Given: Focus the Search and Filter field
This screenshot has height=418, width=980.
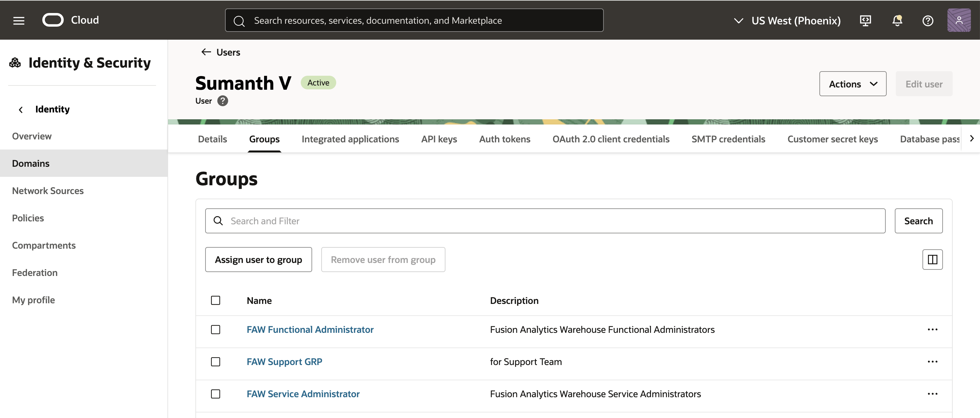Looking at the screenshot, I should [x=545, y=221].
